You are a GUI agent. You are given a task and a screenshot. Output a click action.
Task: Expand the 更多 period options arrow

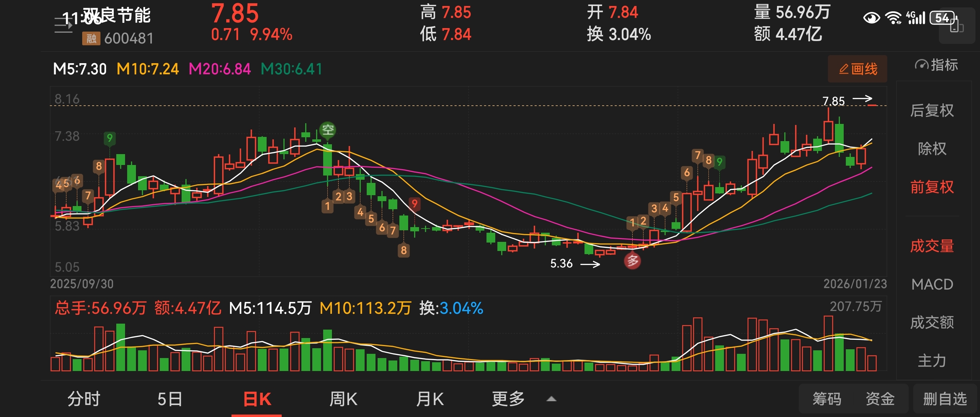[551, 399]
